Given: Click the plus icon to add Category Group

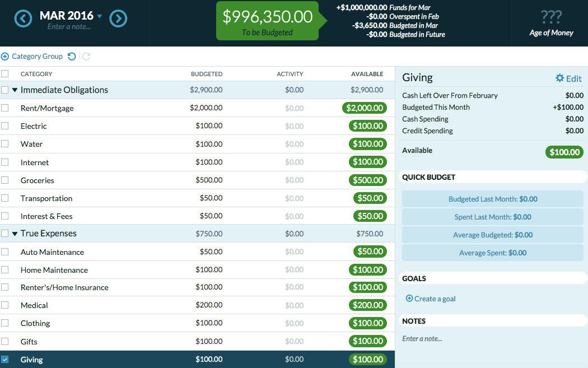Looking at the screenshot, I should 5,56.
